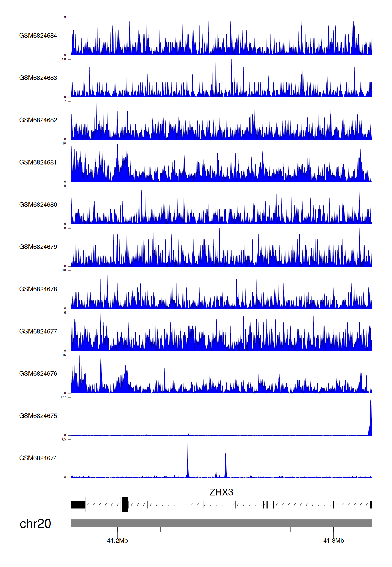Click the 41.2Mb axis position label
The width and height of the screenshot is (392, 567).
point(117,541)
